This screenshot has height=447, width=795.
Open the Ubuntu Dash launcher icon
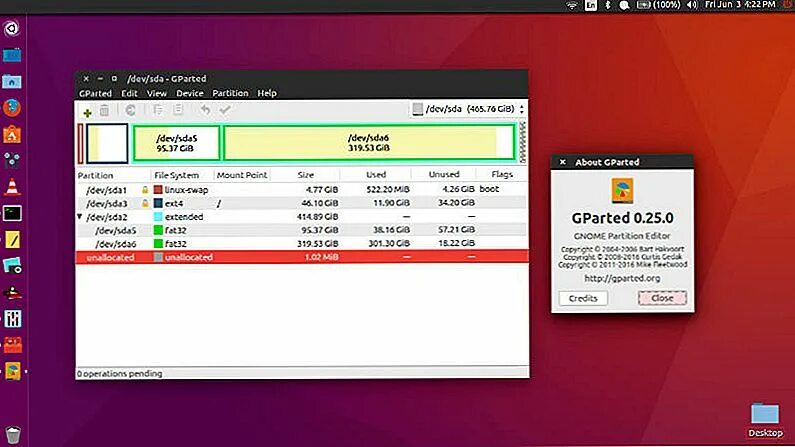pyautogui.click(x=12, y=28)
